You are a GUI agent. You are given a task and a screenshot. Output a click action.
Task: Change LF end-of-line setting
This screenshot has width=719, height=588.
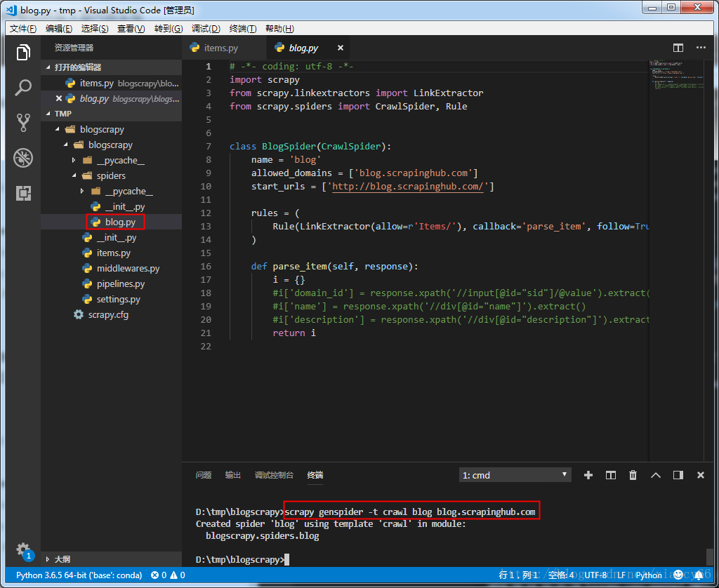click(x=621, y=575)
